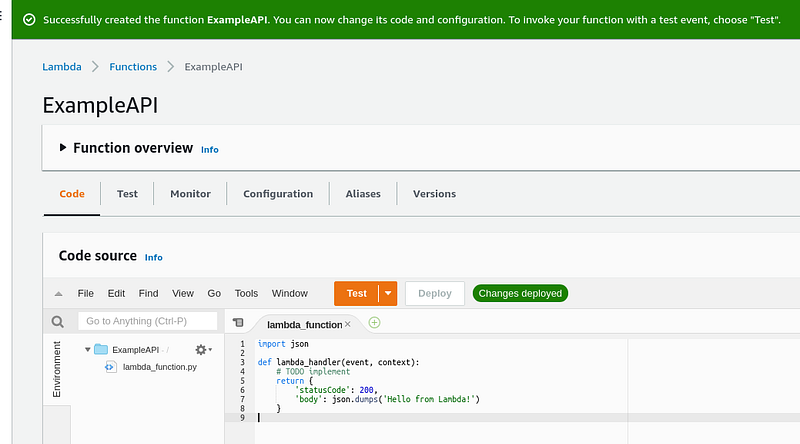
Task: Open the environment gear settings dropdown
Action: 204,350
